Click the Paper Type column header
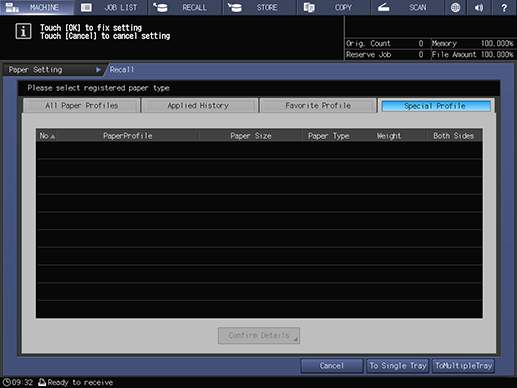This screenshot has height=388, width=517. pos(329,136)
